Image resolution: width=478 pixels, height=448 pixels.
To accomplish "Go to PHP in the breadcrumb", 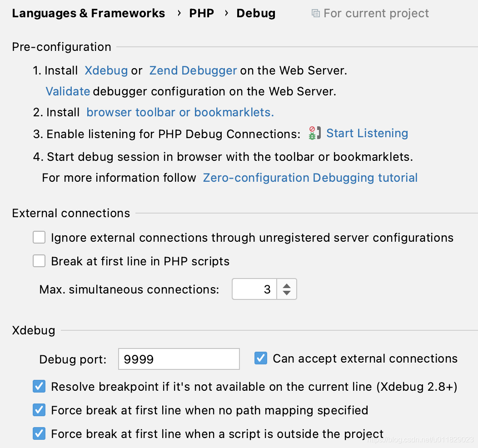I will click(201, 14).
